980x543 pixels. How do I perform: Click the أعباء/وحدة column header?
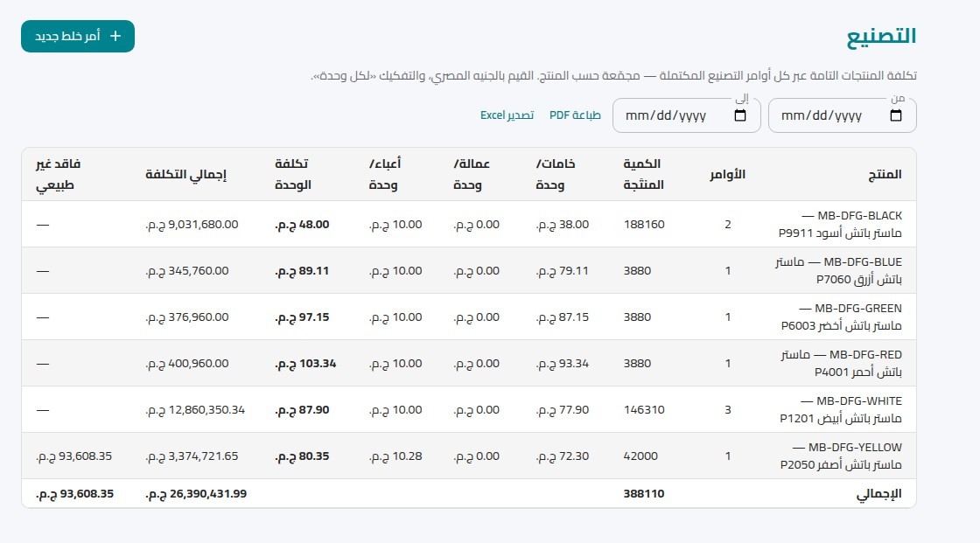[x=384, y=174]
